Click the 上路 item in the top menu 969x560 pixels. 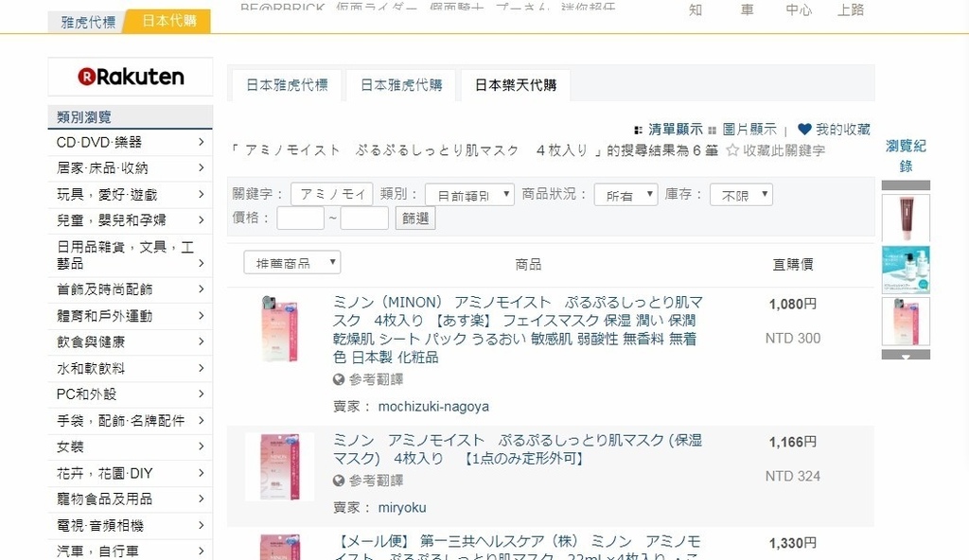tap(850, 10)
